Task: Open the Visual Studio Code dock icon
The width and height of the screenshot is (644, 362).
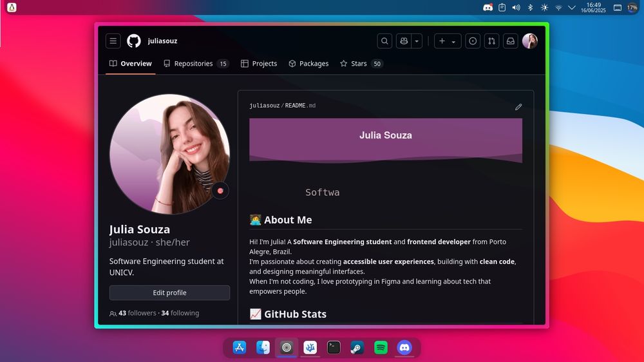Action: (x=310, y=348)
